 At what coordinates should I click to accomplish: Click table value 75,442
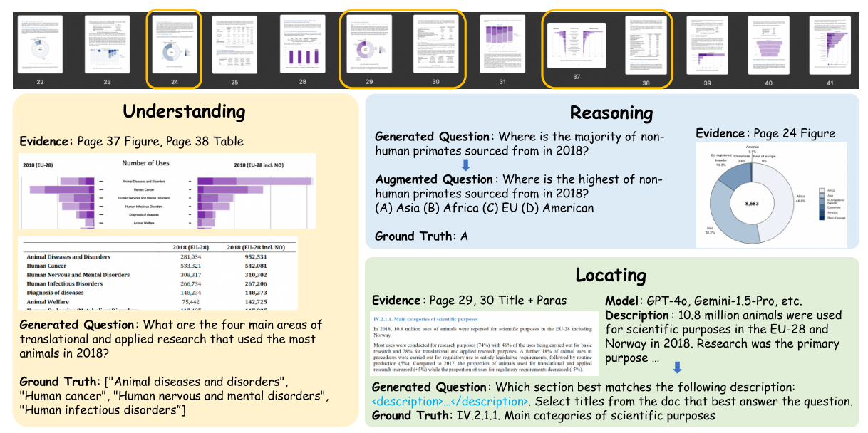click(192, 302)
